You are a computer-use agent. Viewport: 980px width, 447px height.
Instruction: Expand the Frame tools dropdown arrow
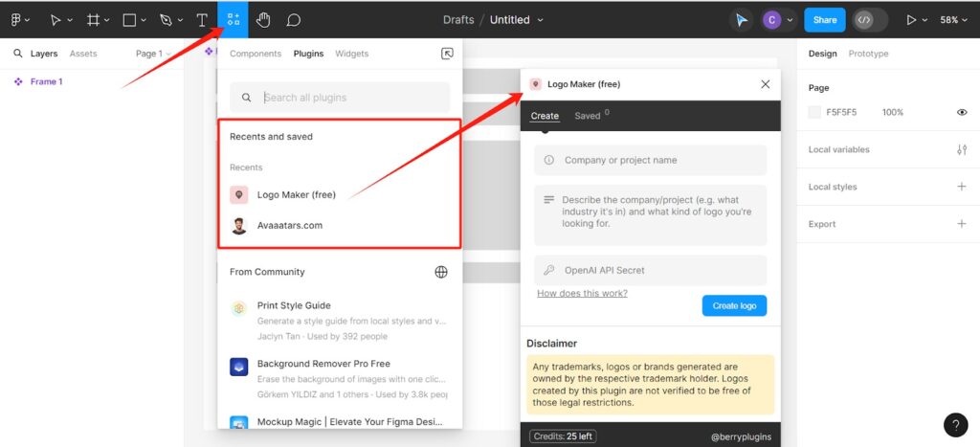click(107, 20)
